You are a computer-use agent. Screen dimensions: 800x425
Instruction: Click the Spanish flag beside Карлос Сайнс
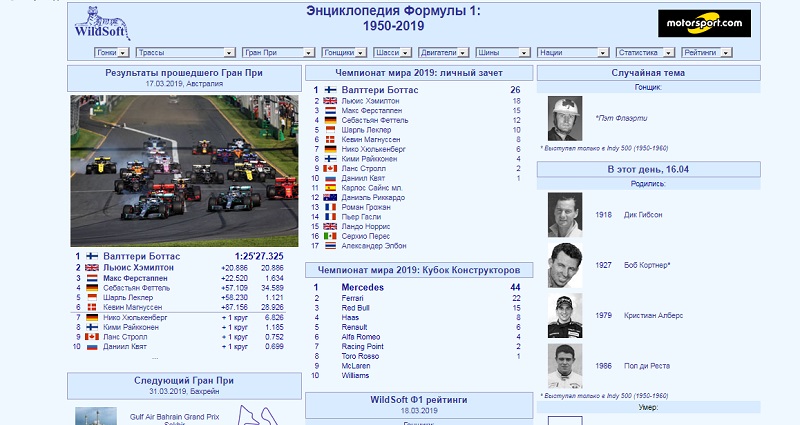click(330, 187)
